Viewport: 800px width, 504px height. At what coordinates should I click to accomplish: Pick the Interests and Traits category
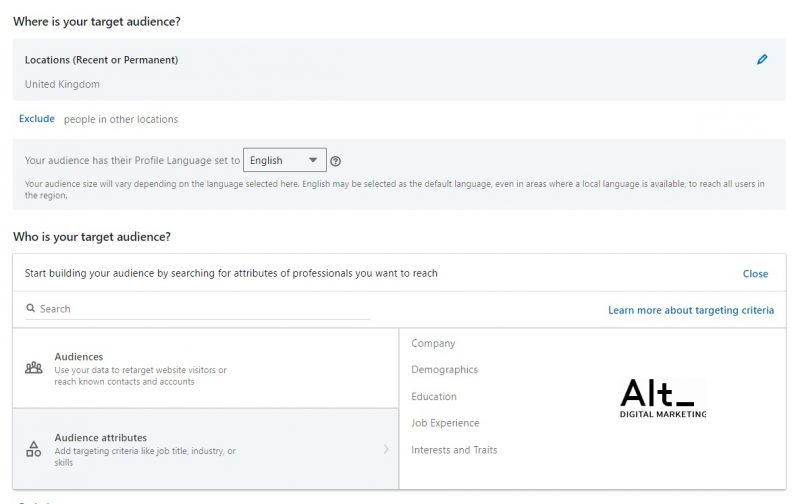pos(454,450)
